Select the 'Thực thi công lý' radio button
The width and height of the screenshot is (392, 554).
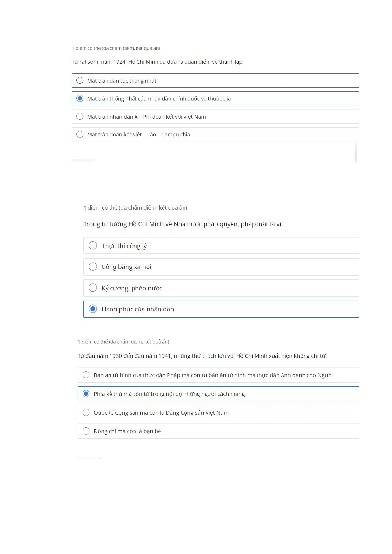coord(93,246)
